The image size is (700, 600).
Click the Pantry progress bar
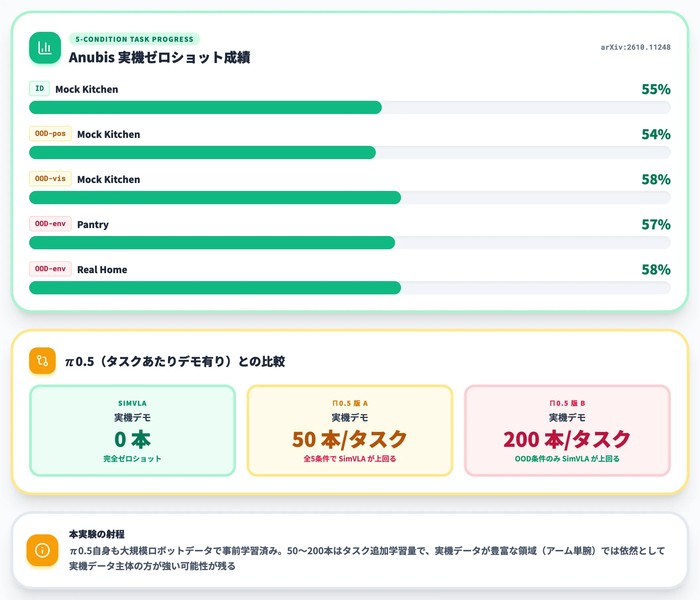point(350,243)
